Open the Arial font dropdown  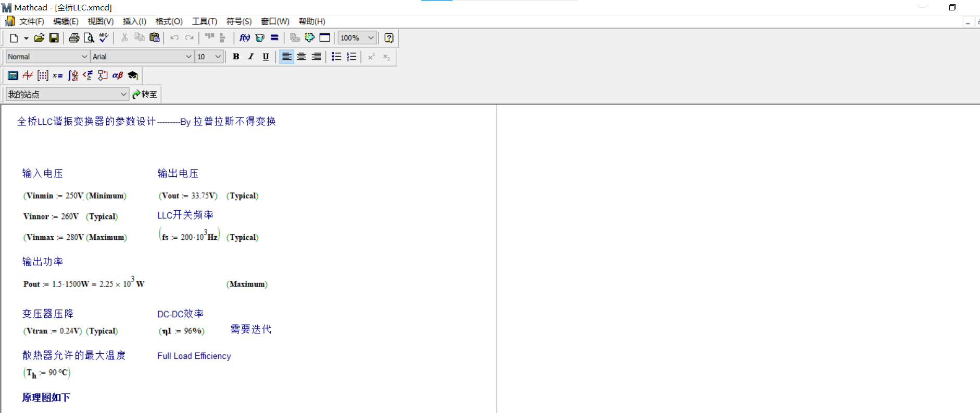coord(189,57)
